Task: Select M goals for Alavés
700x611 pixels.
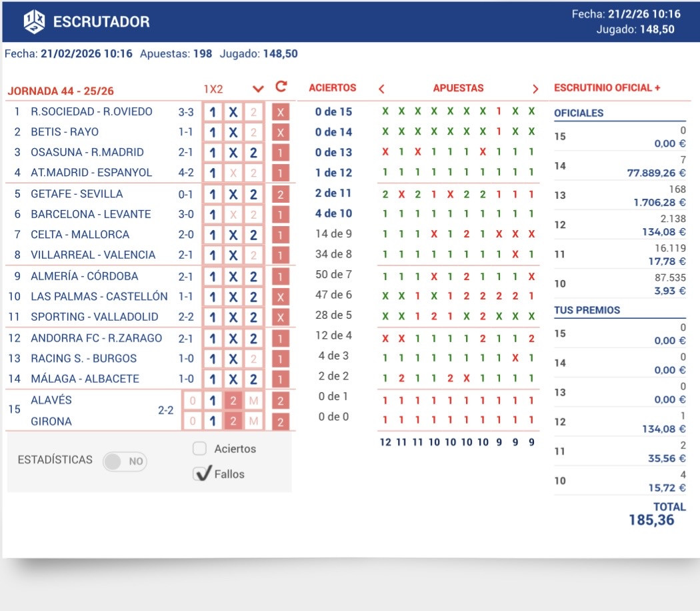Action: (x=253, y=401)
